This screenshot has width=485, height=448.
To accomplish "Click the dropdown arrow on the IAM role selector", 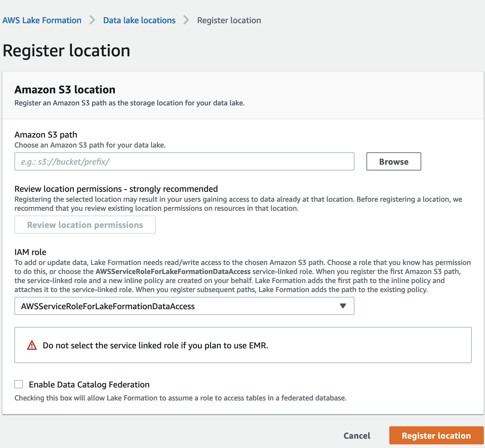I will 342,306.
